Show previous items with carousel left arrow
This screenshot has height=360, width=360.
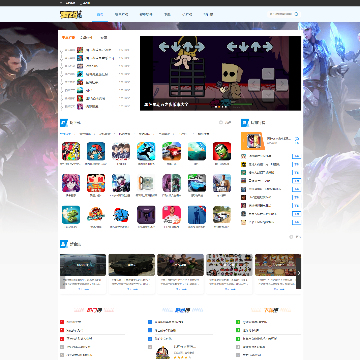tap(62, 283)
